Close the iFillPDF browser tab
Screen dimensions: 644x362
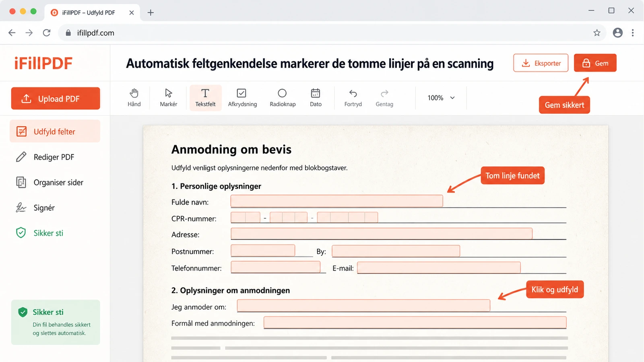pos(132,12)
